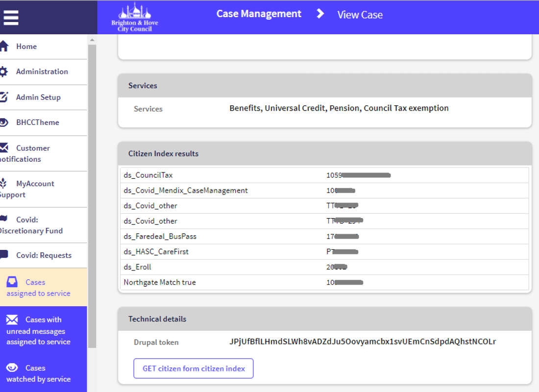The image size is (539, 392).
Task: Open Administration in the sidebar
Action: tap(43, 72)
